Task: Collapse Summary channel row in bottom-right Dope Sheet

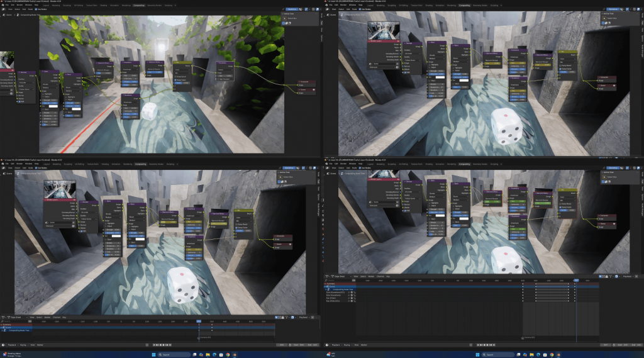Action: [x=325, y=284]
